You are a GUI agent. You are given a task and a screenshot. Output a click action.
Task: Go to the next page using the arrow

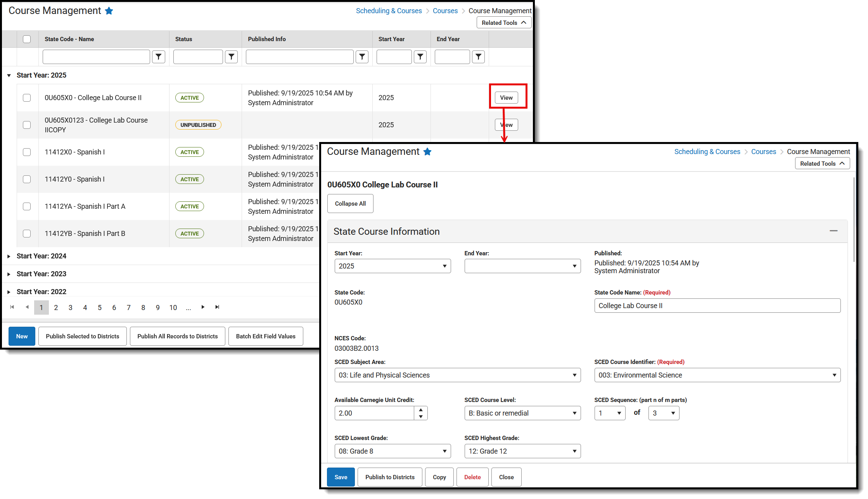point(203,307)
